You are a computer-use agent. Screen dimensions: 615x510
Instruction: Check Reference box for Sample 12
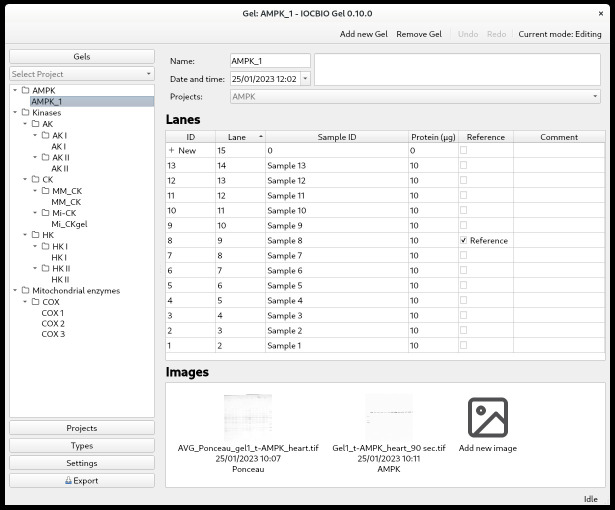pyautogui.click(x=464, y=180)
